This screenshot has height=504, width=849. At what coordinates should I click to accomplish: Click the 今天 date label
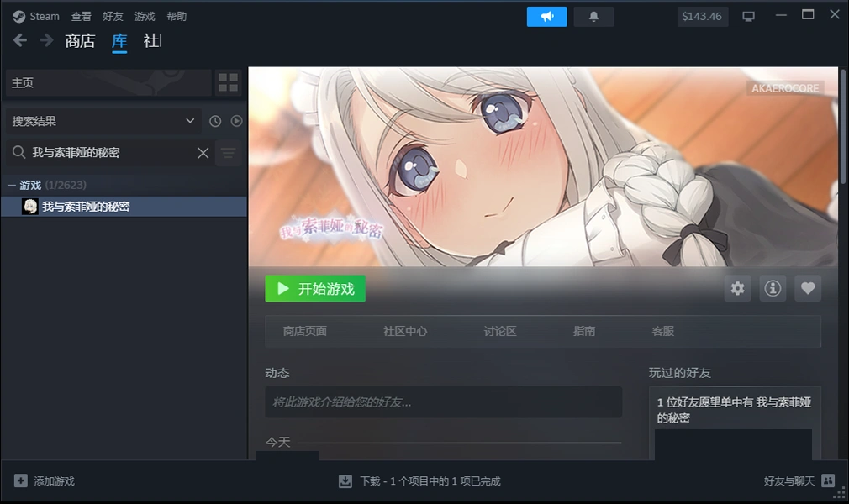click(x=277, y=443)
